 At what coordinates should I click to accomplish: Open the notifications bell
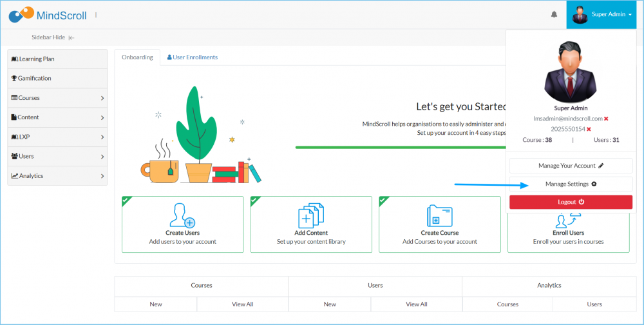[x=554, y=15]
